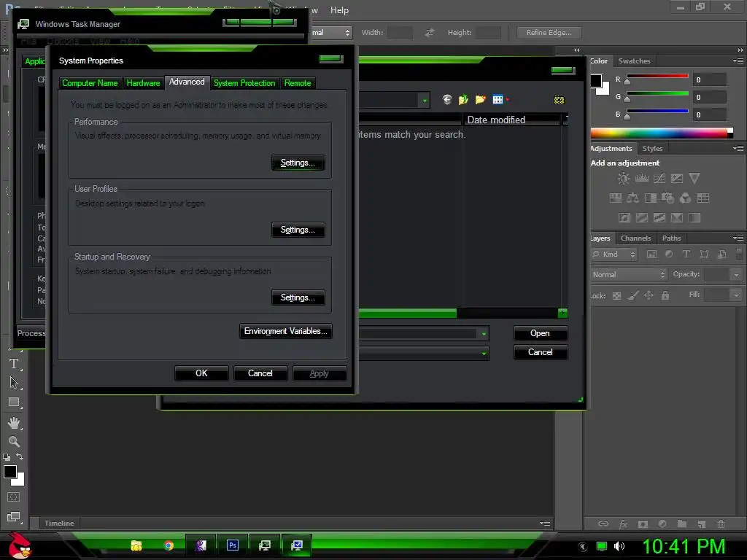Click Open button in file dialog
The width and height of the screenshot is (747, 560).
tap(541, 333)
